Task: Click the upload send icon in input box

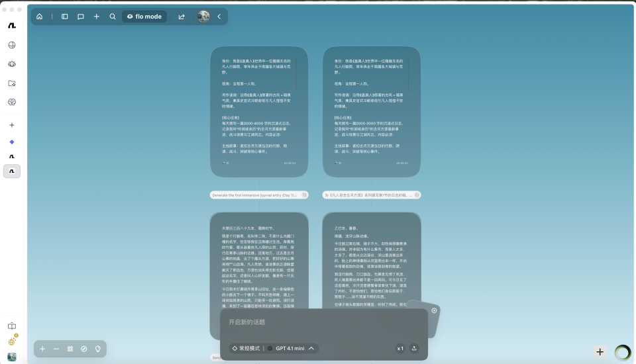Action: tap(414, 348)
